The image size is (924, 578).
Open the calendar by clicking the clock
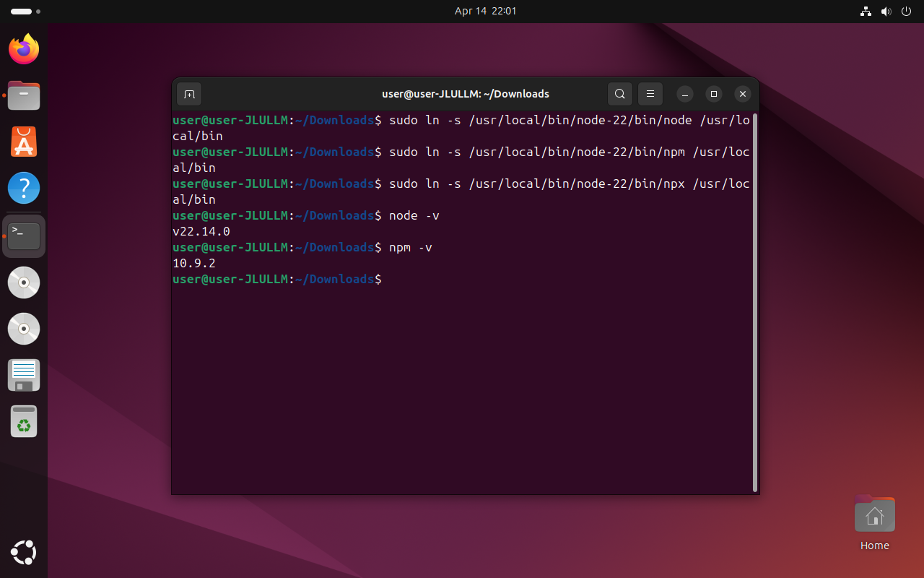(x=485, y=11)
